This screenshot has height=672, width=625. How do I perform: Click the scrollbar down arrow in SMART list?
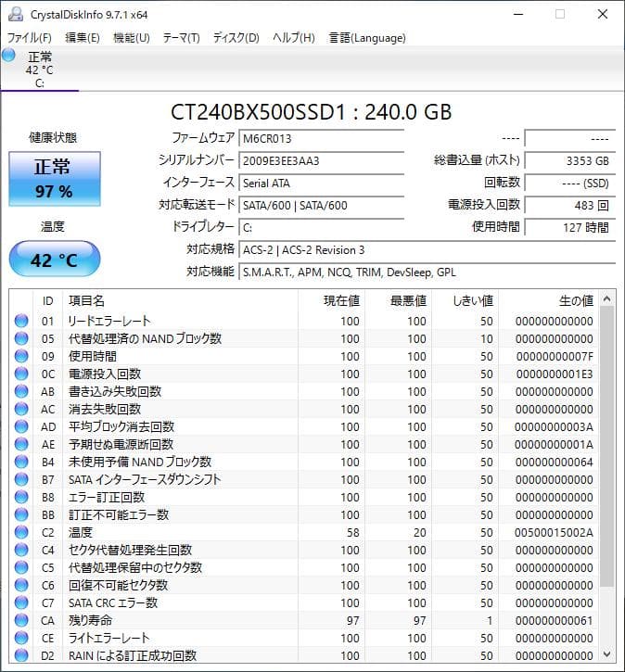[x=606, y=654]
